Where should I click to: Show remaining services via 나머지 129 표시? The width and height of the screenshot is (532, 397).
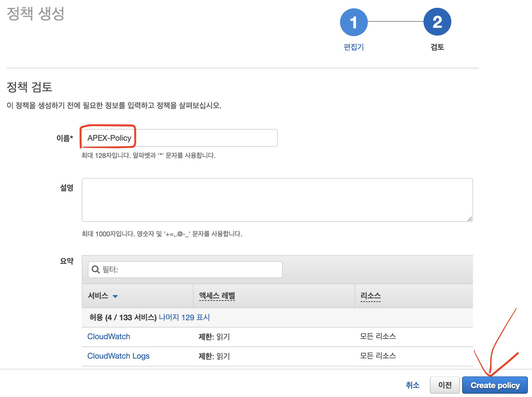184,317
